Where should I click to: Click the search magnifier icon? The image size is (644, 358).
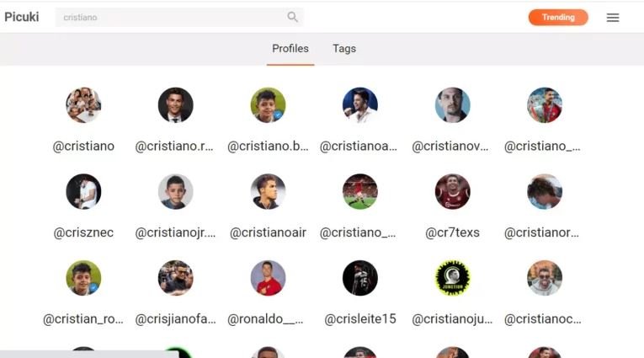point(292,17)
